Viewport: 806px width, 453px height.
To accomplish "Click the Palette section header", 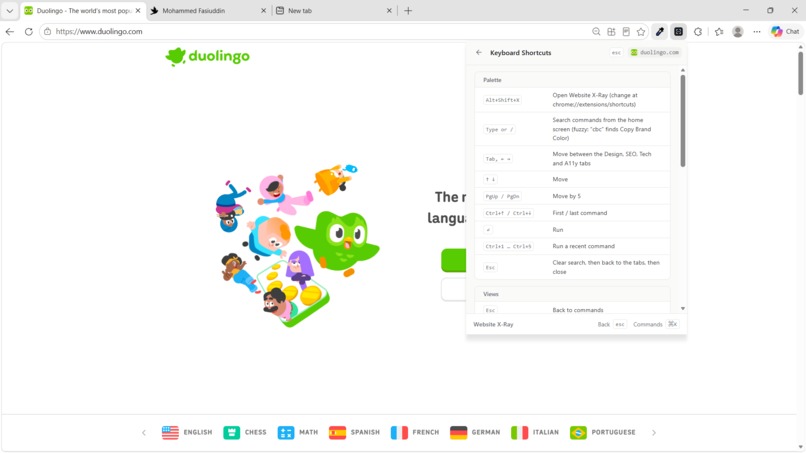I will pos(572,80).
